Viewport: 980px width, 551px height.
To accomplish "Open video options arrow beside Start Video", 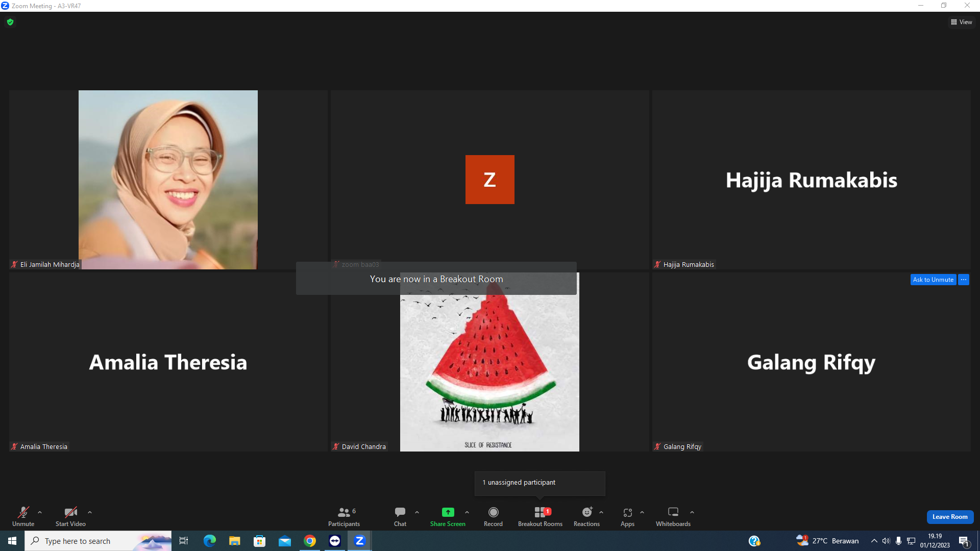I will click(x=90, y=512).
